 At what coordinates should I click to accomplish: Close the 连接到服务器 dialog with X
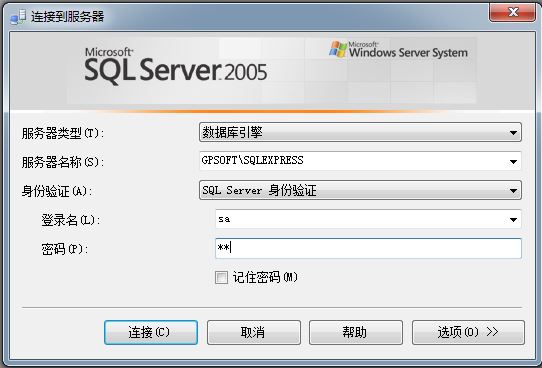click(512, 12)
